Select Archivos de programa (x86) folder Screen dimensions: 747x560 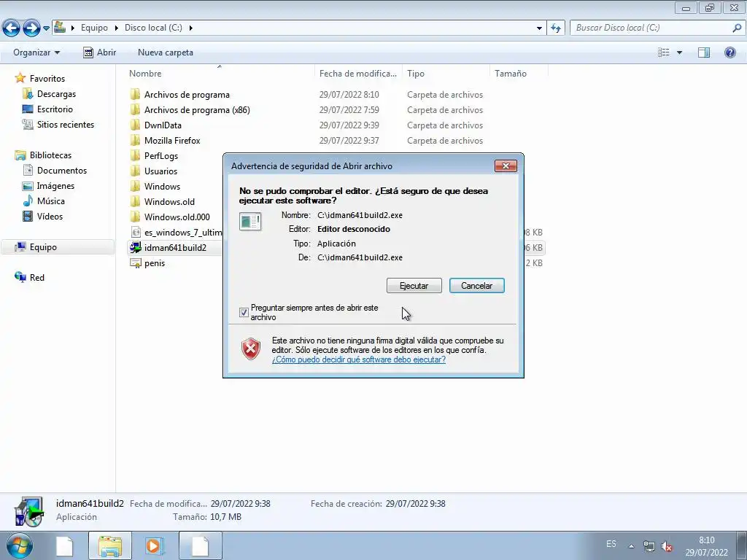[x=197, y=109]
